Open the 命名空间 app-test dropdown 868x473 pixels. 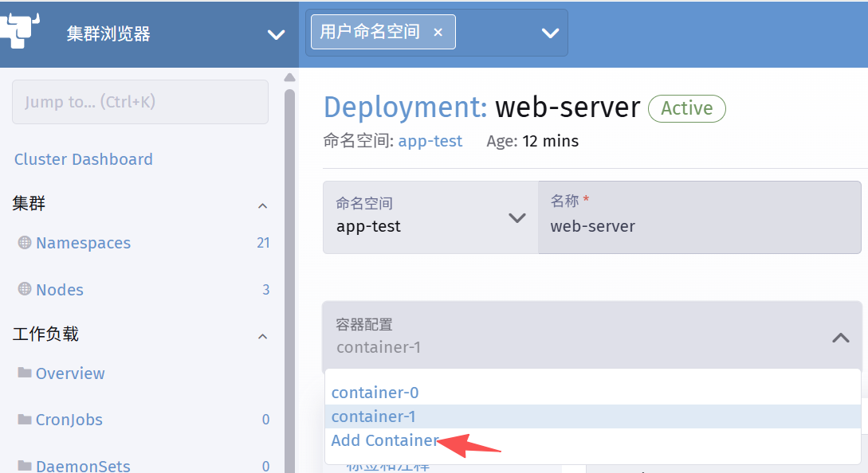tap(430, 217)
